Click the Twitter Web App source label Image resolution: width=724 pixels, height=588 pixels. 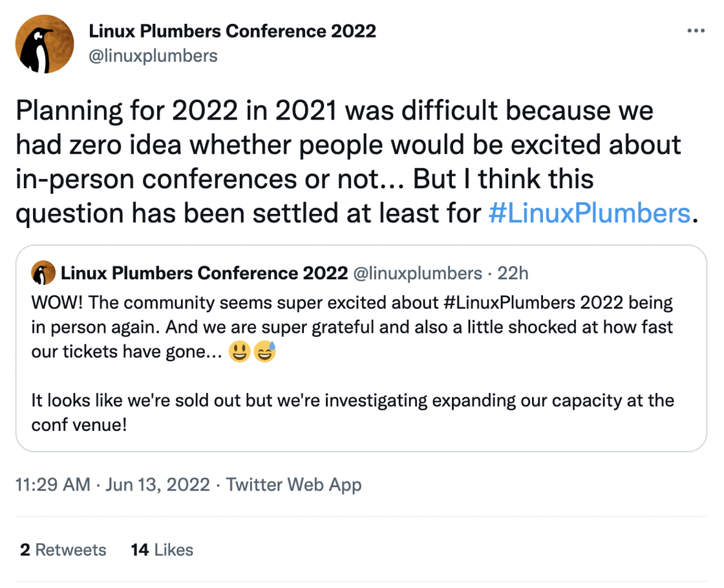pos(293,485)
